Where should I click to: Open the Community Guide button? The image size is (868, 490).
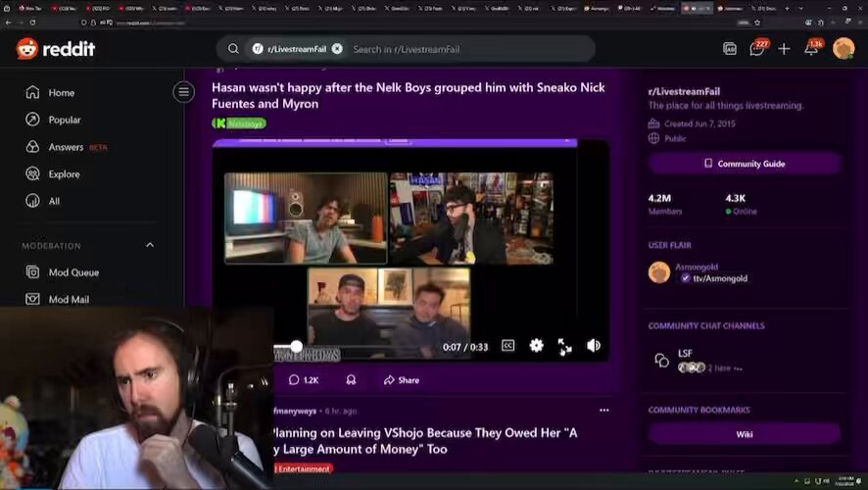pos(745,164)
